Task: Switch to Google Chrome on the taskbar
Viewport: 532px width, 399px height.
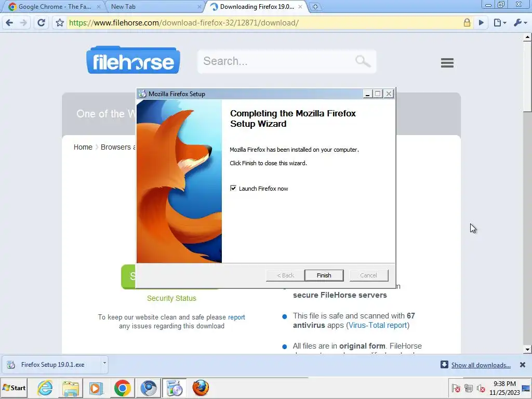Action: click(x=123, y=388)
